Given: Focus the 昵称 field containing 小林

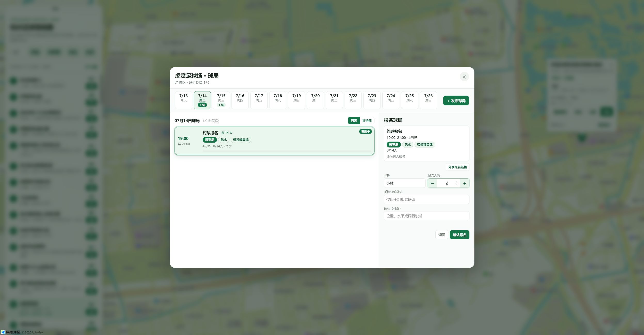Looking at the screenshot, I should [404, 183].
